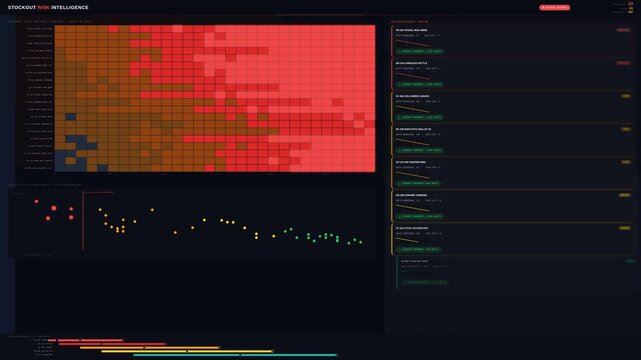Click the rightmost green dot in the scatter plot
Screen dimensions: 641x360
tap(361, 242)
